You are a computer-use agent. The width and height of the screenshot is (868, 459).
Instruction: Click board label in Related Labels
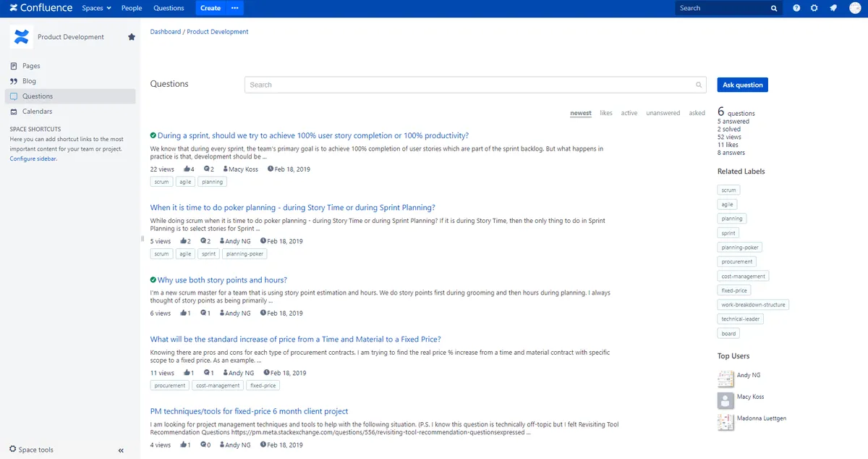pyautogui.click(x=728, y=334)
